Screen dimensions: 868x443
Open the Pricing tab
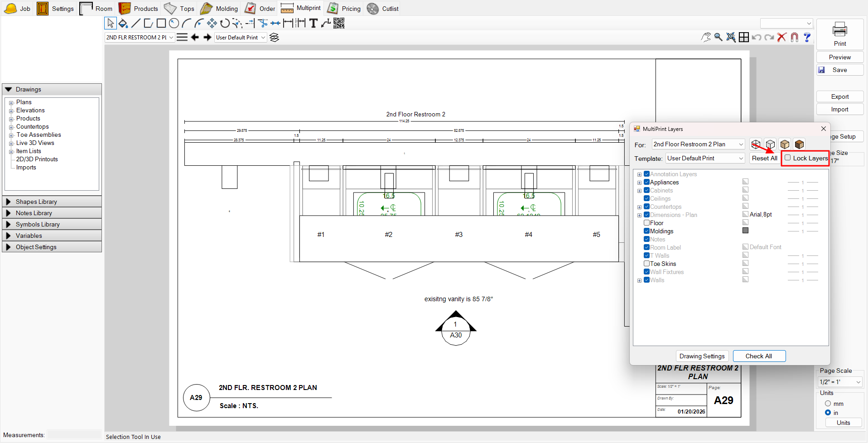pyautogui.click(x=345, y=9)
